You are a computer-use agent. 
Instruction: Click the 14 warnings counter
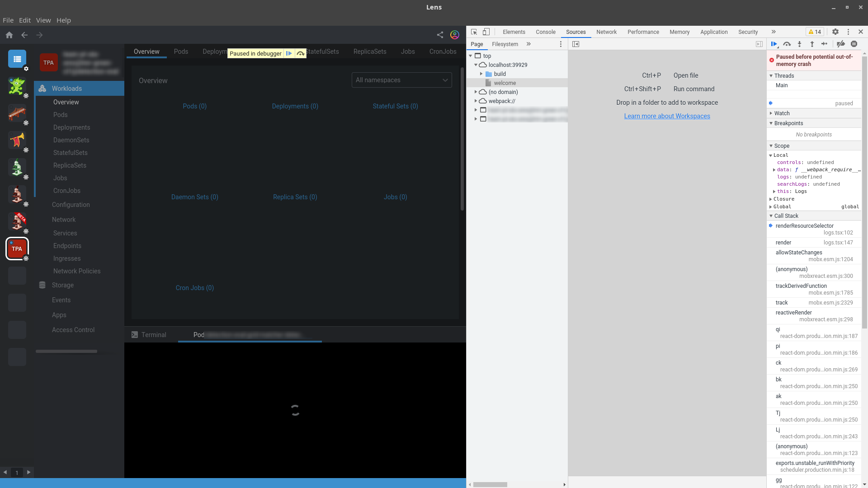[815, 32]
